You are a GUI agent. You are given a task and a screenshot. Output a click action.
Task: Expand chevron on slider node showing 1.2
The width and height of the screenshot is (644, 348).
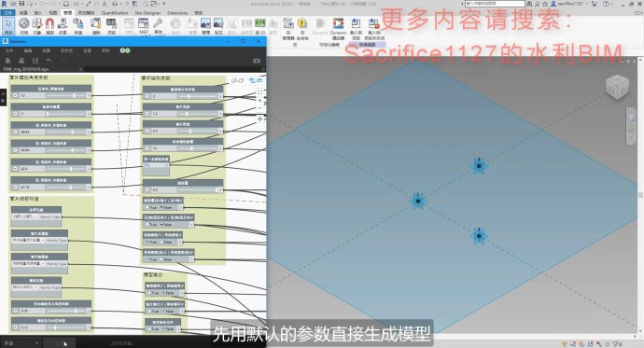pyautogui.click(x=147, y=114)
